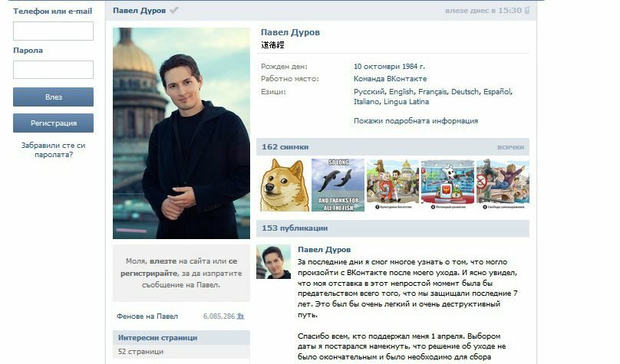This screenshot has width=620, height=364.
Task: Select the Lingua Latina language link
Action: click(x=407, y=101)
